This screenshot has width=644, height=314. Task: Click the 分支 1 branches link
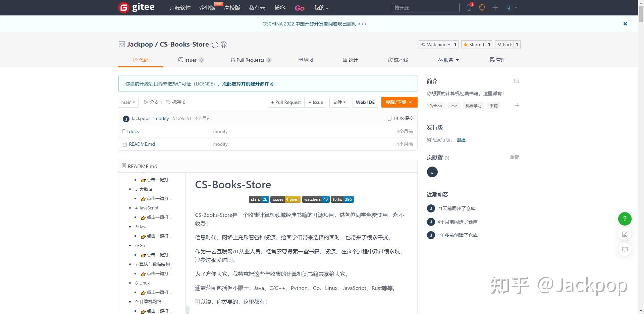coord(153,102)
